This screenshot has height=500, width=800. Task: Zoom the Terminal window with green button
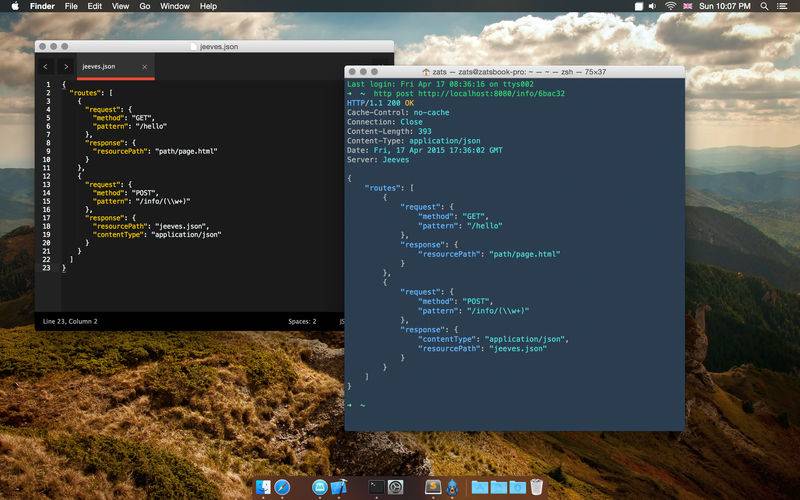(374, 72)
